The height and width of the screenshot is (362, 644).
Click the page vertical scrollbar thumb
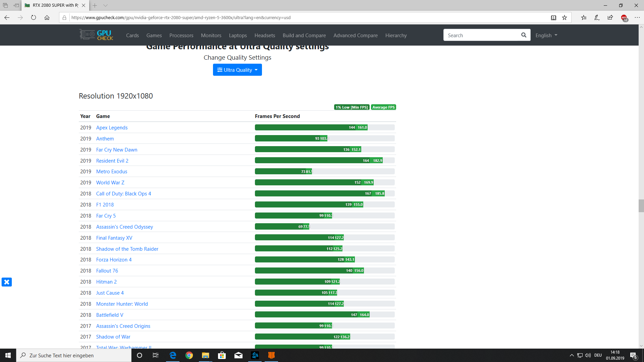click(641, 206)
